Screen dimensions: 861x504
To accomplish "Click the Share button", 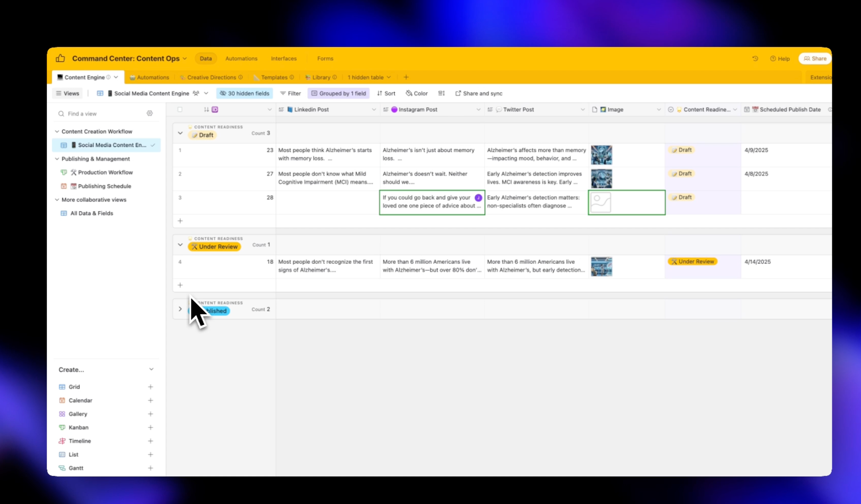I will 815,59.
